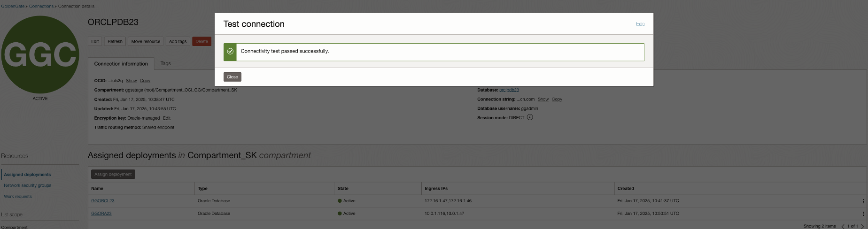
Task: Open the orclpdb23 database link
Action: click(509, 90)
